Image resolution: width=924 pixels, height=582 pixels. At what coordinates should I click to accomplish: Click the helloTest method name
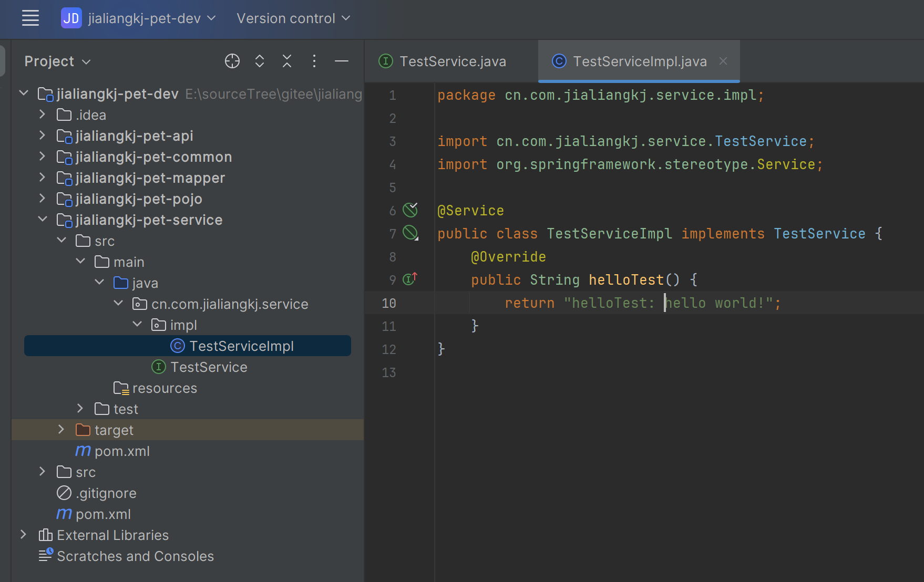627,280
